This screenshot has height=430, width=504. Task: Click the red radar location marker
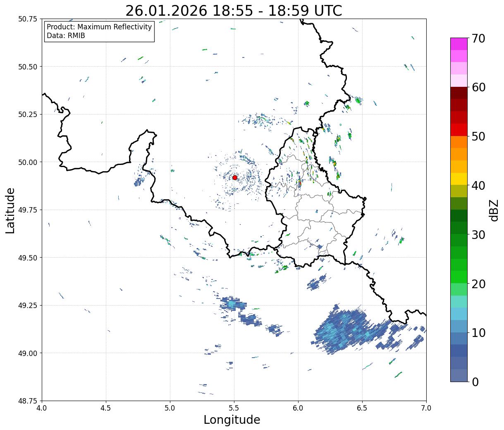235,177
